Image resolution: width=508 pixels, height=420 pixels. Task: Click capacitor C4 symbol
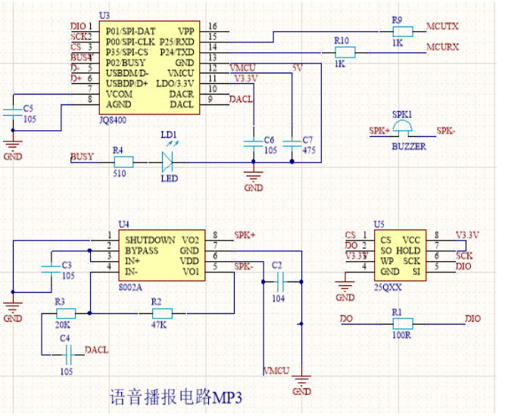[68, 355]
